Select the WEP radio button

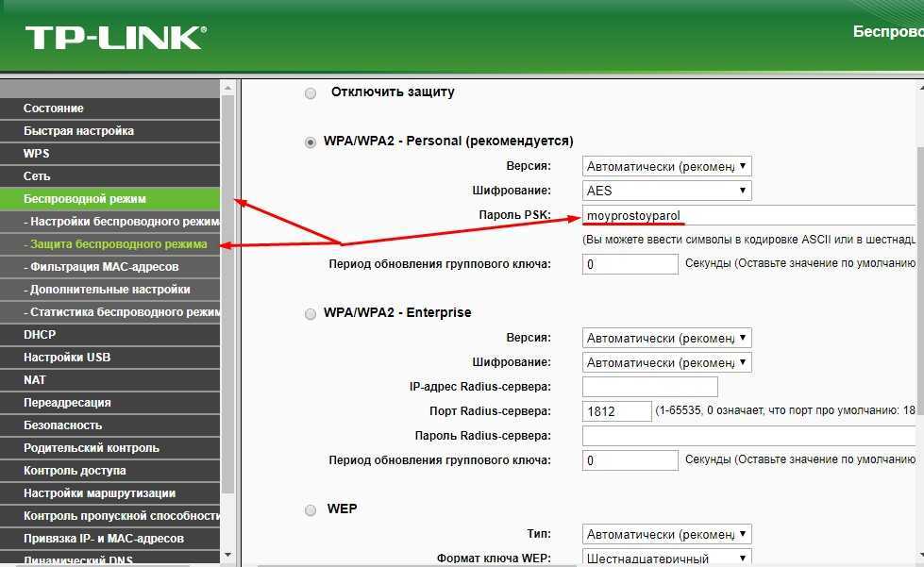[311, 509]
